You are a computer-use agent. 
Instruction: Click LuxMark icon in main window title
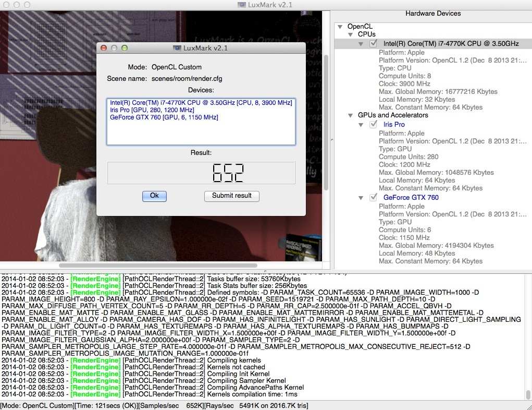pyautogui.click(x=241, y=5)
